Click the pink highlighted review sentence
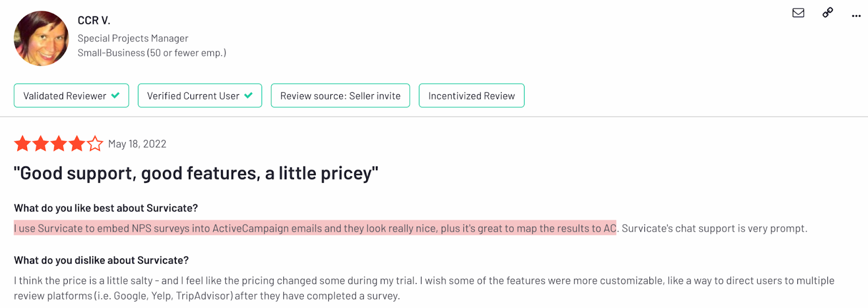This screenshot has height=308, width=868. tap(315, 228)
